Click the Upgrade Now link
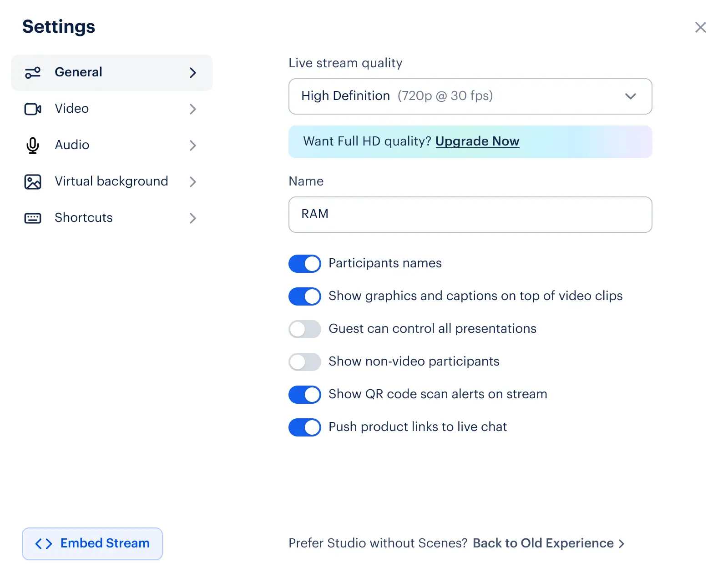Image resolution: width=728 pixels, height=582 pixels. 477,141
